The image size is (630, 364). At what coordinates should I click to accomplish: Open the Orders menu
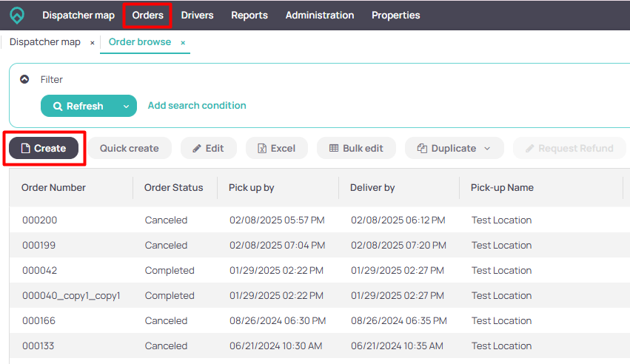148,16
